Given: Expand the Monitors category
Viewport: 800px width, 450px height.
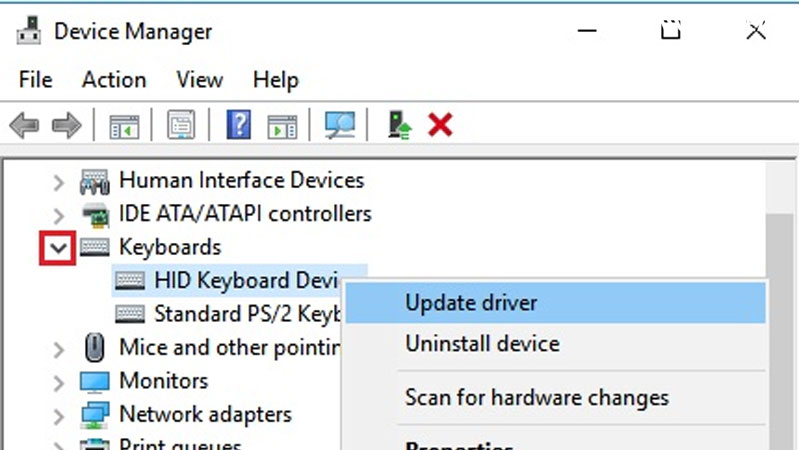Looking at the screenshot, I should 59,381.
